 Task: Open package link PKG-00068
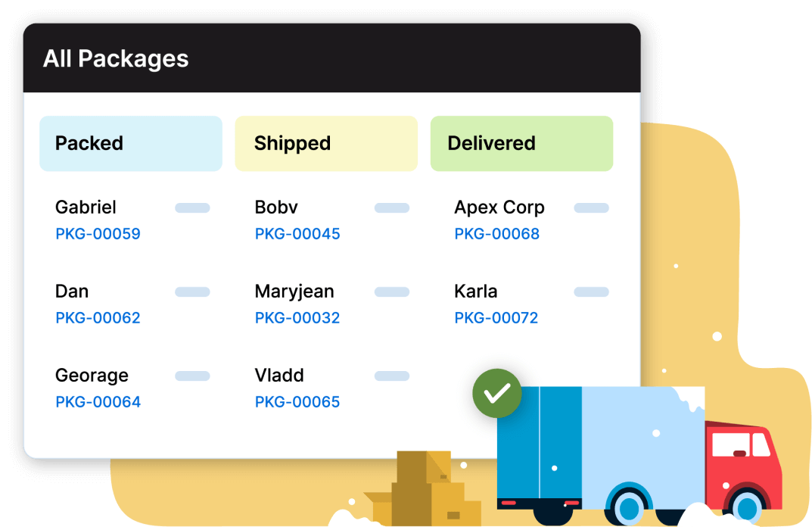point(496,234)
